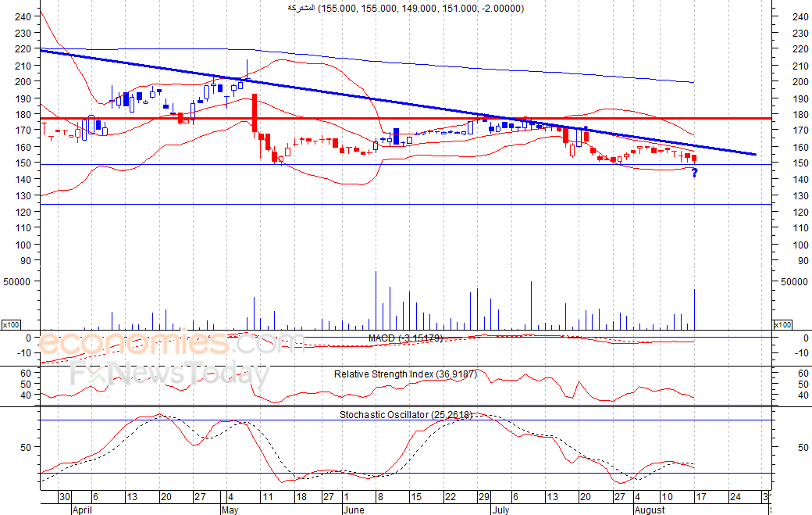Click the date label 29 on time axis
812x515 pixels.
tap(483, 497)
